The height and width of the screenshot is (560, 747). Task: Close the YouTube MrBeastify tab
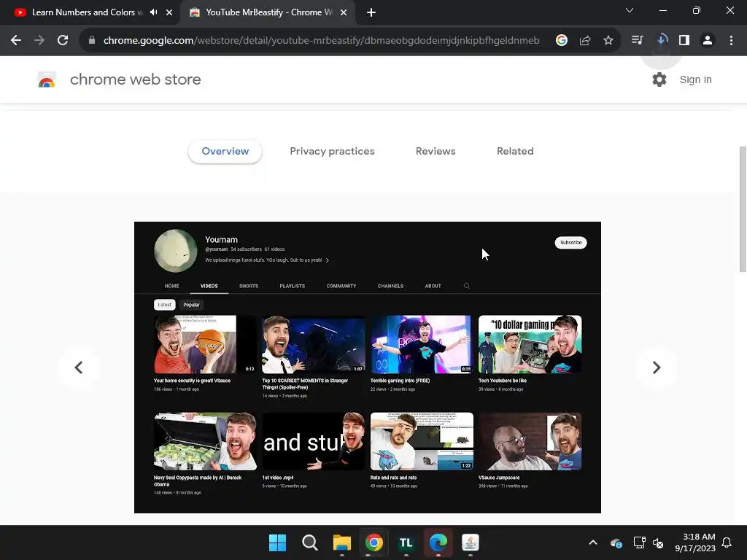344,12
